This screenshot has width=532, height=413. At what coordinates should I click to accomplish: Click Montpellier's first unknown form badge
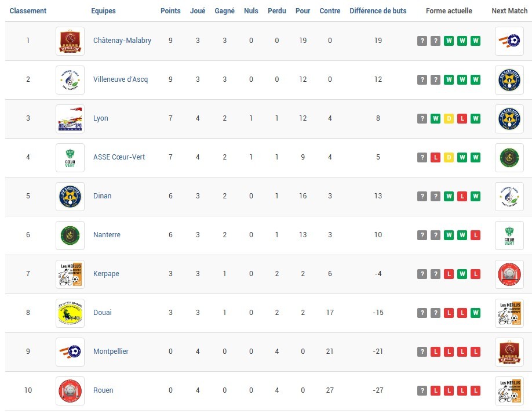[422, 352]
